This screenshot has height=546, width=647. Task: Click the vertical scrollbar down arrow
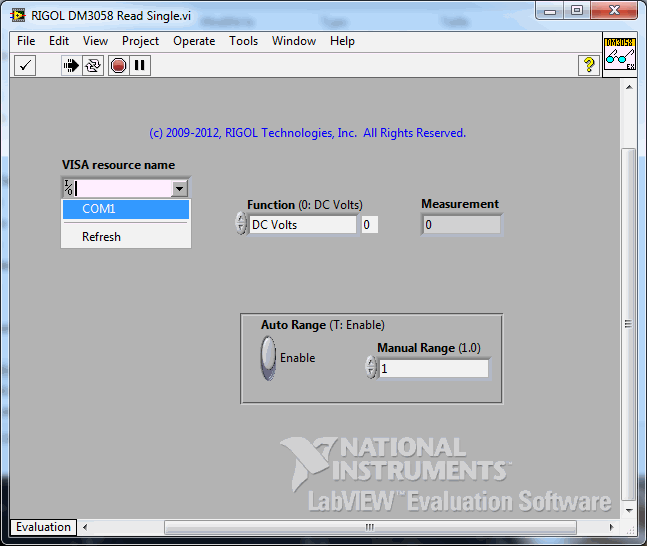tap(629, 511)
